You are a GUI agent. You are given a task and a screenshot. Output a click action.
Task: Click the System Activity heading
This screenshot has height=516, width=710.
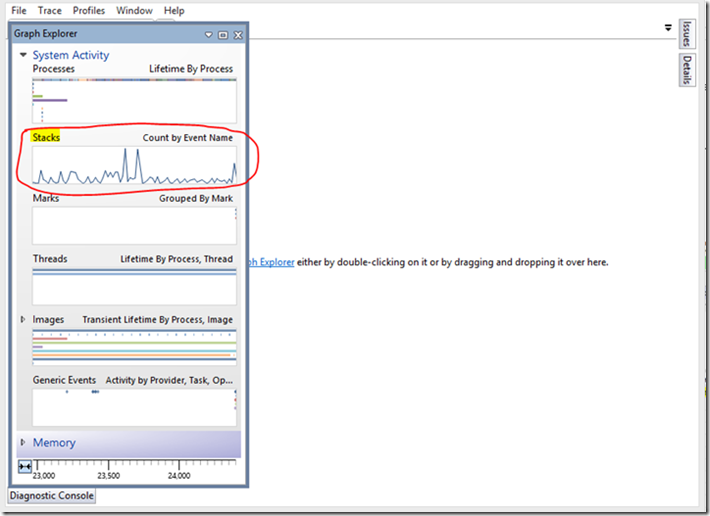click(x=71, y=55)
